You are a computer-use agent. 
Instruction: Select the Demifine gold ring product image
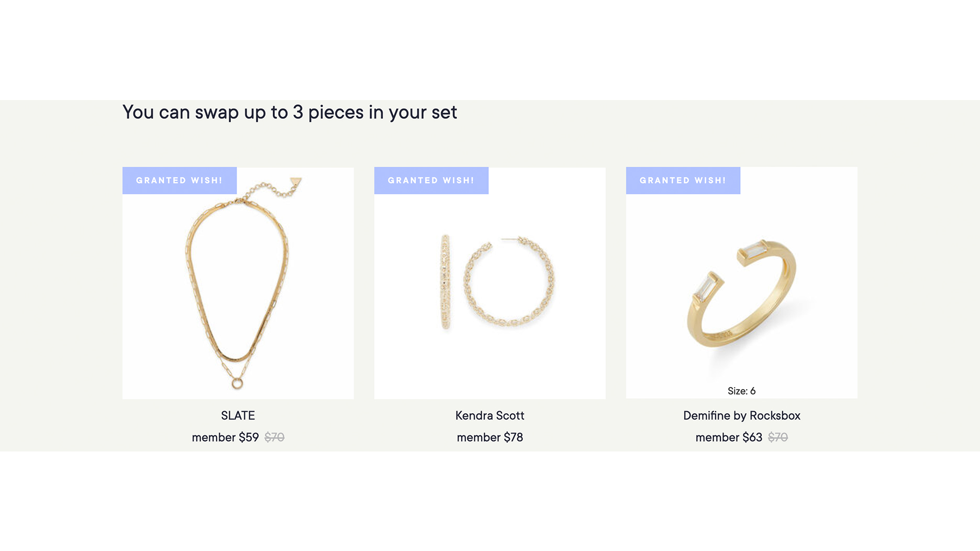pos(741,293)
